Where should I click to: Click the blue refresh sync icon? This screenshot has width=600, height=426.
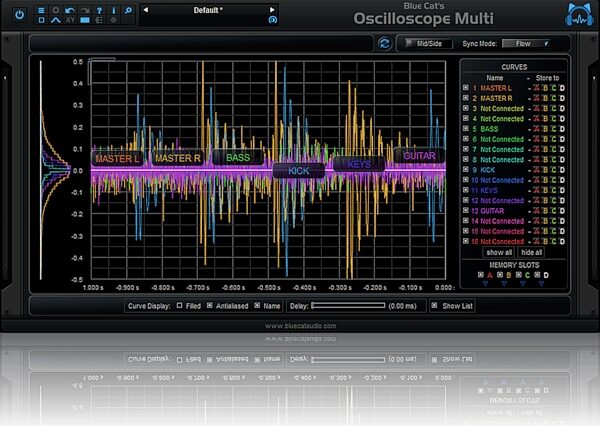pyautogui.click(x=385, y=43)
